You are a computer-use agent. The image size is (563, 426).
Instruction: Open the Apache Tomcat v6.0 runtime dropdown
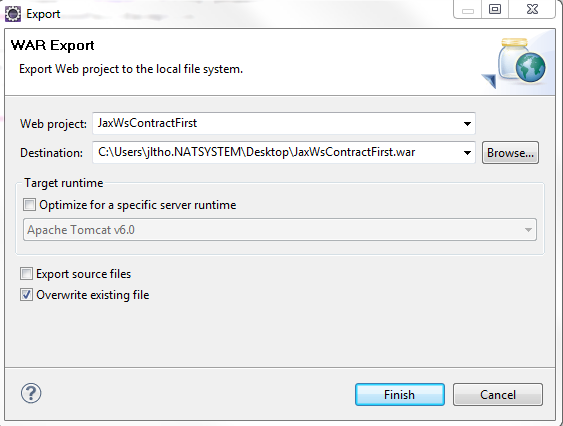[x=280, y=230]
